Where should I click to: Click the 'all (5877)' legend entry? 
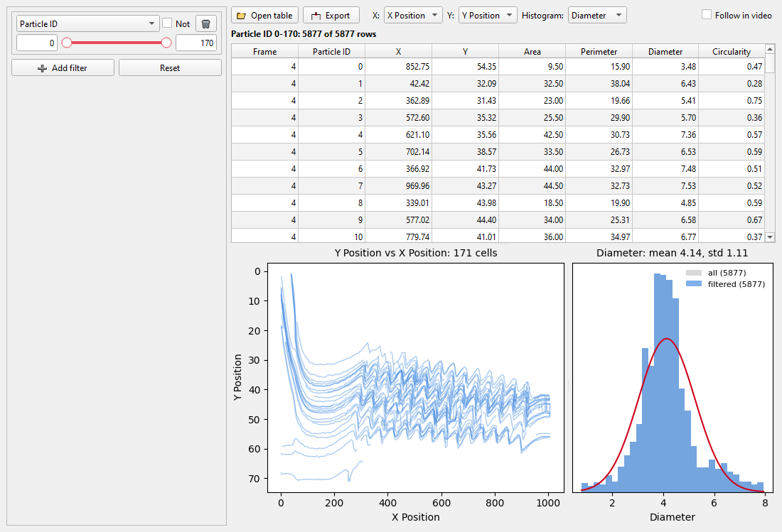pyautogui.click(x=716, y=273)
